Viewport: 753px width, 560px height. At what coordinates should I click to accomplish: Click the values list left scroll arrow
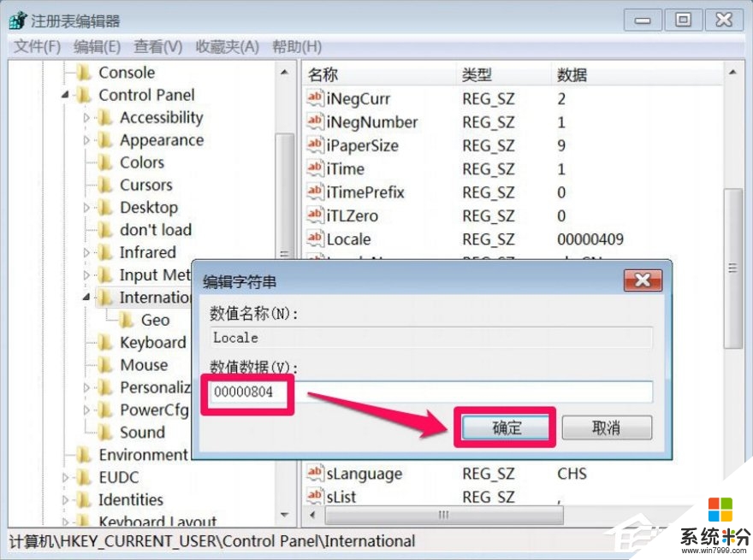[313, 516]
